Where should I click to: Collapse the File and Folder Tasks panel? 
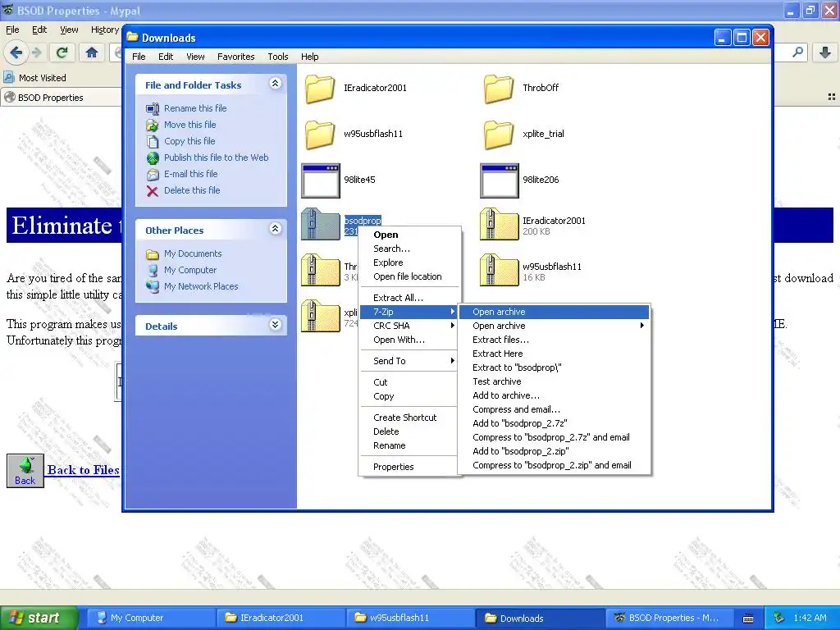(x=276, y=84)
